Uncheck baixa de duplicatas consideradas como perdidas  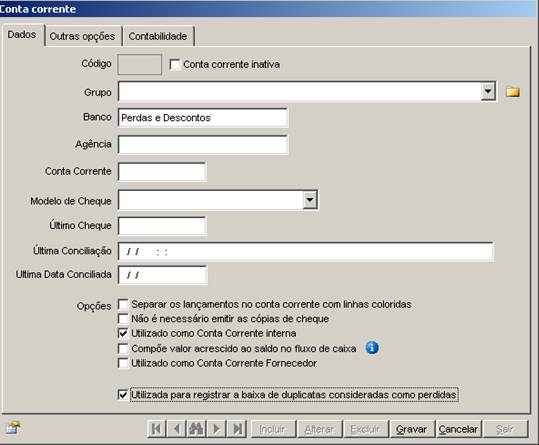pyautogui.click(x=123, y=395)
